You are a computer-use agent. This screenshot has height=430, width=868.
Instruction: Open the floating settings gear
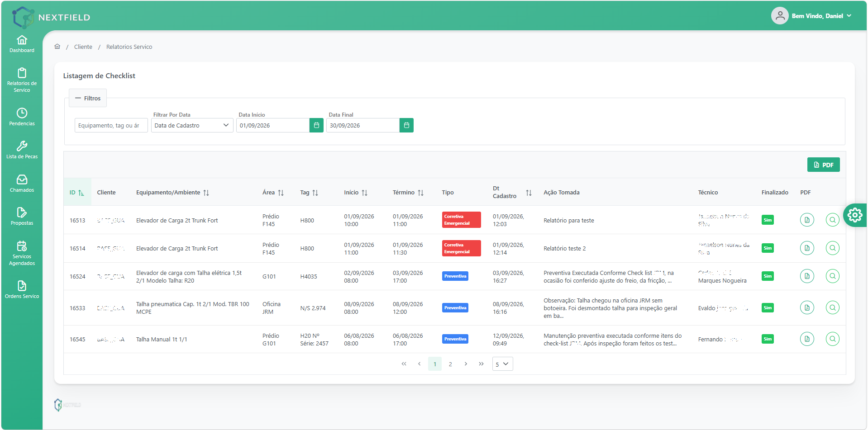click(x=855, y=215)
